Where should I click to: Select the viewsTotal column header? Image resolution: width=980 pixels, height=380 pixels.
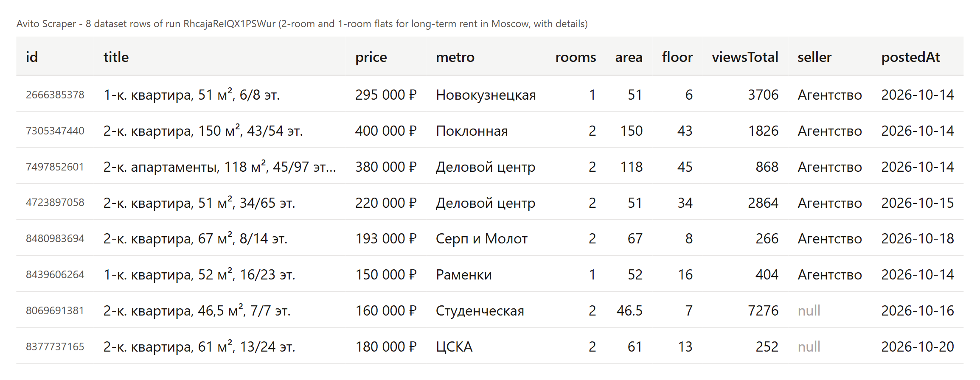coord(745,57)
